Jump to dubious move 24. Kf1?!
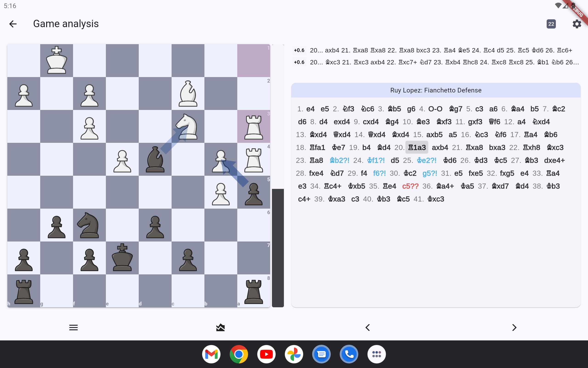This screenshot has height=368, width=588. [376, 160]
